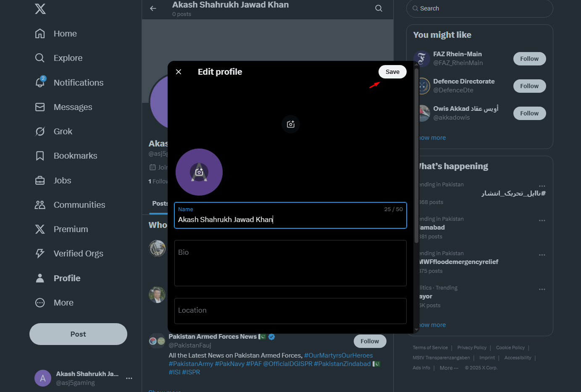The image size is (581, 392).
Task: Switch to the Posts tab
Action: 160,204
